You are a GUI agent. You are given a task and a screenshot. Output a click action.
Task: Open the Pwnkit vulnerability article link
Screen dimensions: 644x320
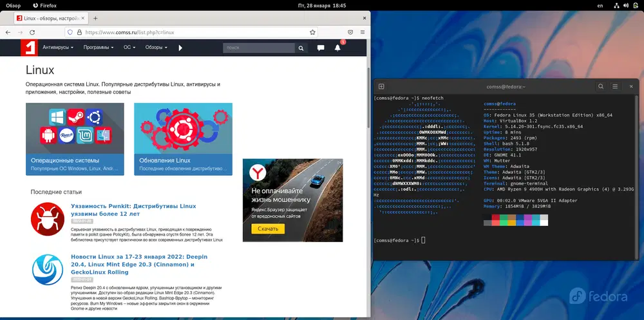[x=133, y=210]
